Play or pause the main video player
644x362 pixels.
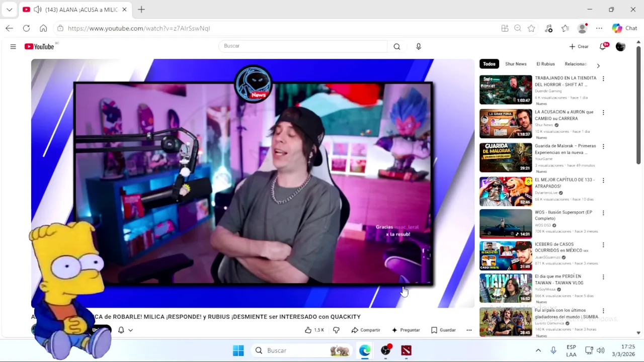coord(253,184)
